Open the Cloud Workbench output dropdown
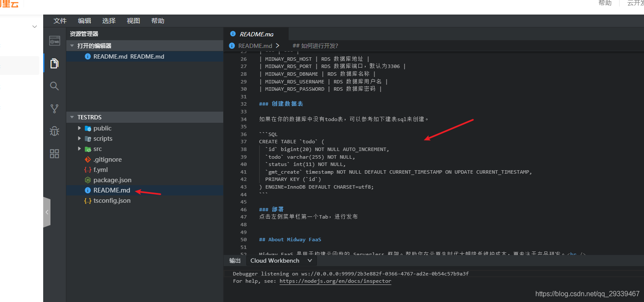 tap(282, 261)
